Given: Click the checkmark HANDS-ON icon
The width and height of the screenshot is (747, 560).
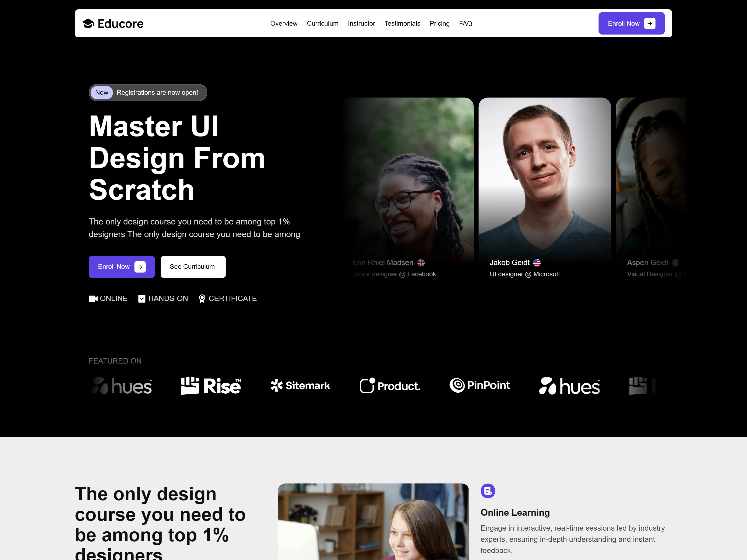Looking at the screenshot, I should tap(142, 299).
